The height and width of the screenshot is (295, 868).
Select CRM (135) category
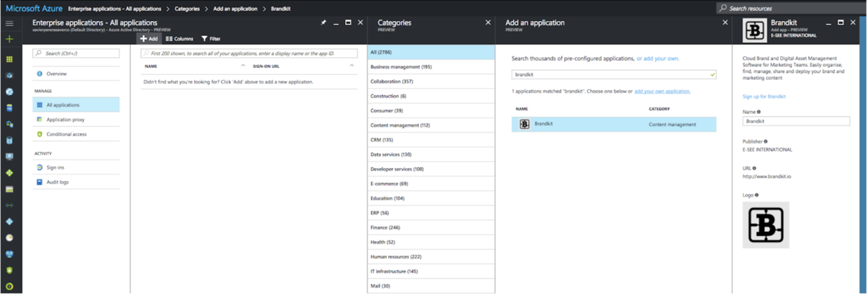tap(431, 140)
